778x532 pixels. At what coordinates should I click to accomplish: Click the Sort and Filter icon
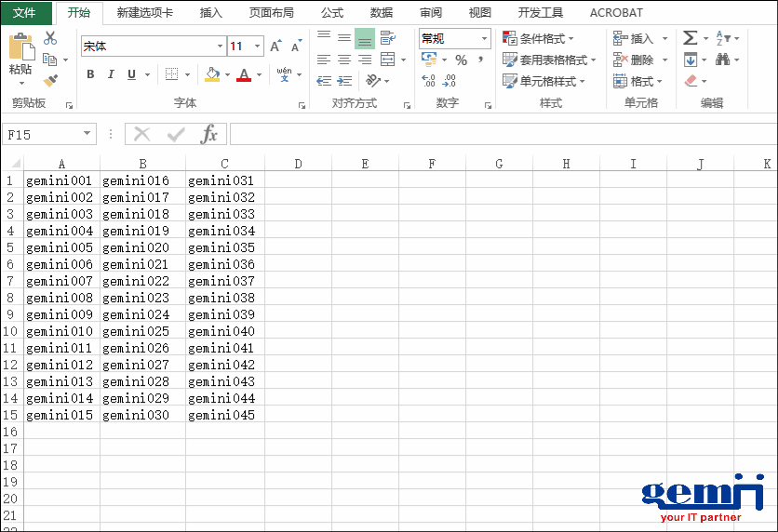point(723,38)
